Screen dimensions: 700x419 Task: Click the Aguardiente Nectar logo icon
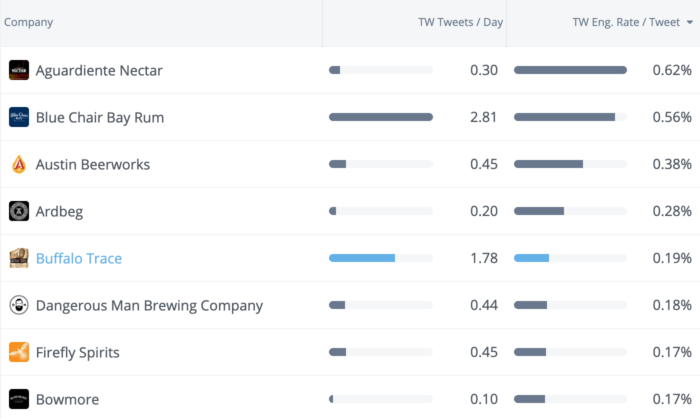point(19,70)
